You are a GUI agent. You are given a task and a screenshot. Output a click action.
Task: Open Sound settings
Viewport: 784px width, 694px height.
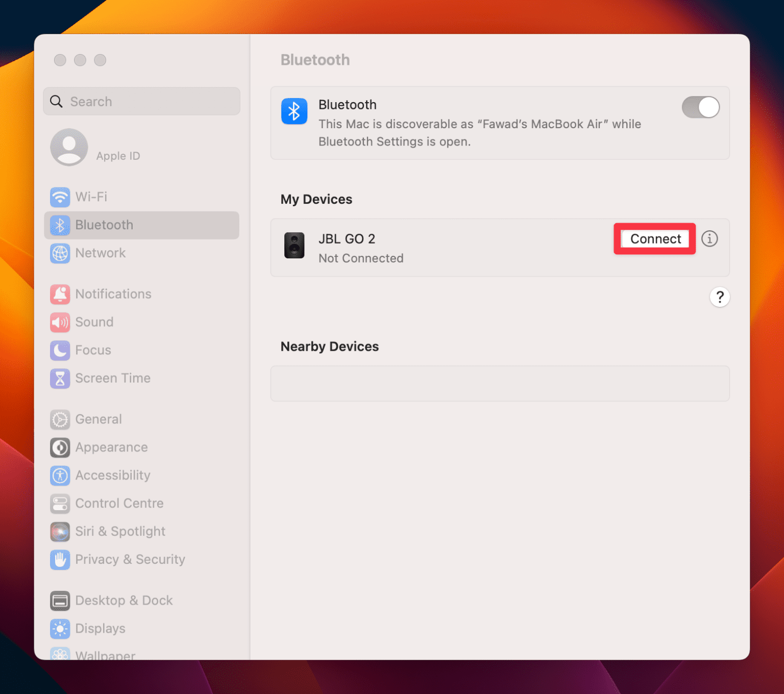[x=94, y=322]
